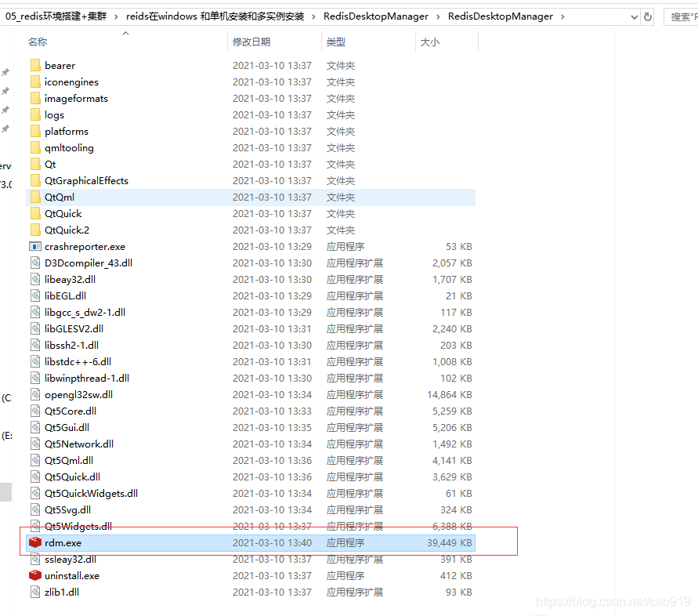Viewport: 698px width, 616px height.
Task: Select file name Qt5Svg.dll
Action: (x=67, y=510)
